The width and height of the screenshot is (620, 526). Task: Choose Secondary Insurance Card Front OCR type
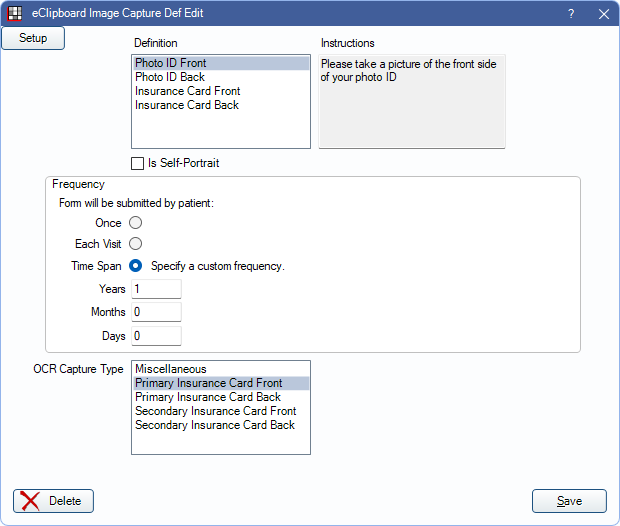click(x=215, y=411)
